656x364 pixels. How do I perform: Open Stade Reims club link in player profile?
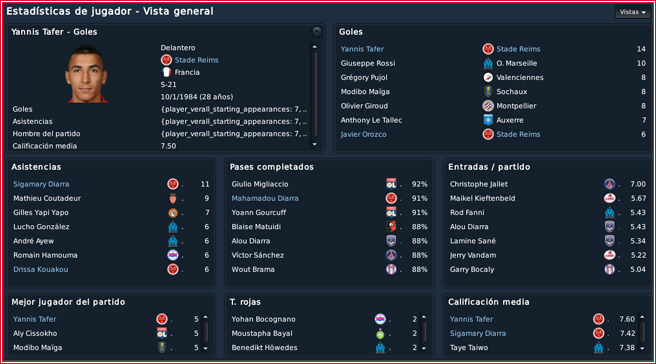[x=196, y=60]
